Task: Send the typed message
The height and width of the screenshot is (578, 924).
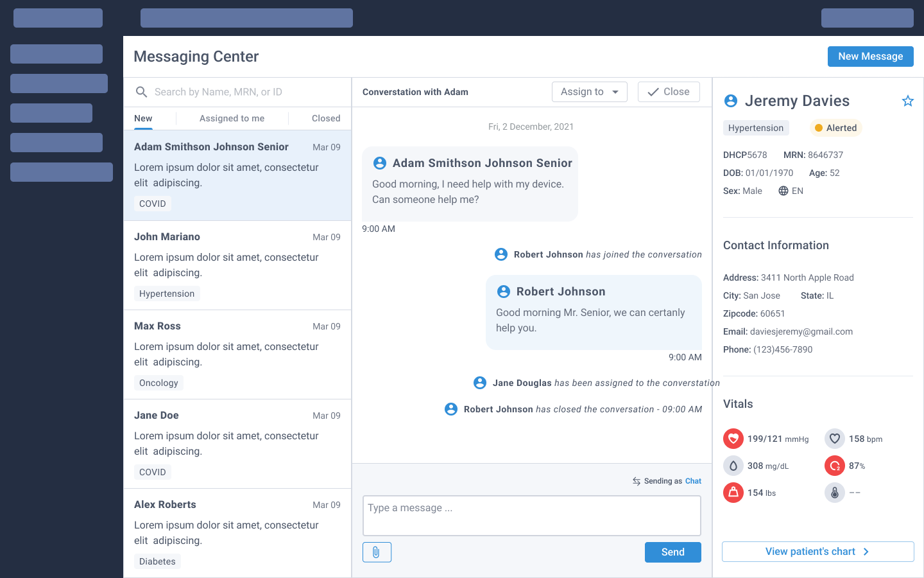Action: click(x=672, y=552)
